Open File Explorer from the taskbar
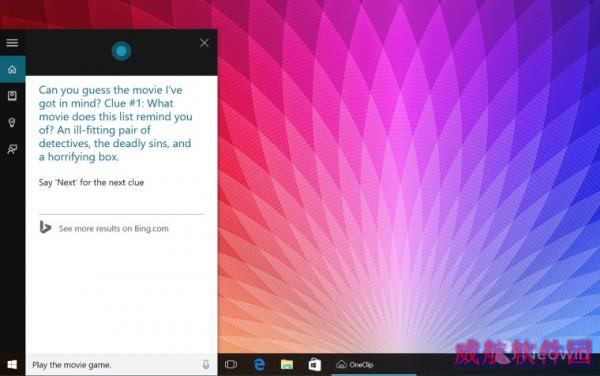Viewport: 600px width, 376px height. coord(287,365)
